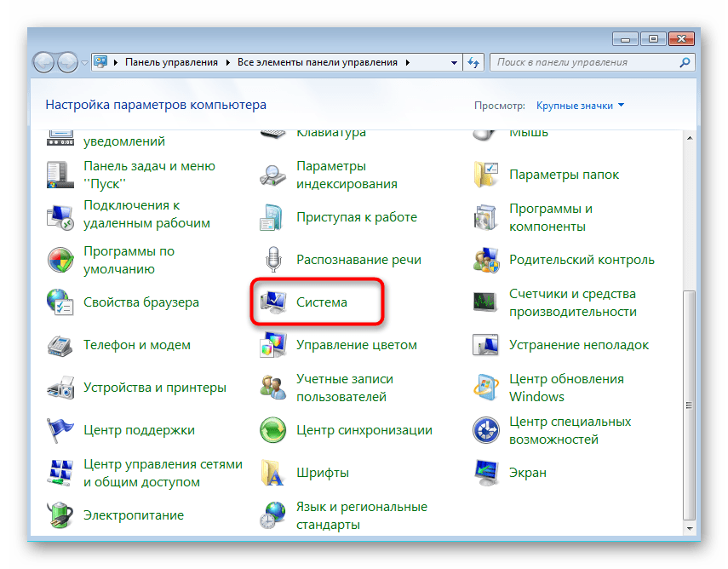
Task: Open the Центр синхронизации green icon
Action: (x=273, y=430)
